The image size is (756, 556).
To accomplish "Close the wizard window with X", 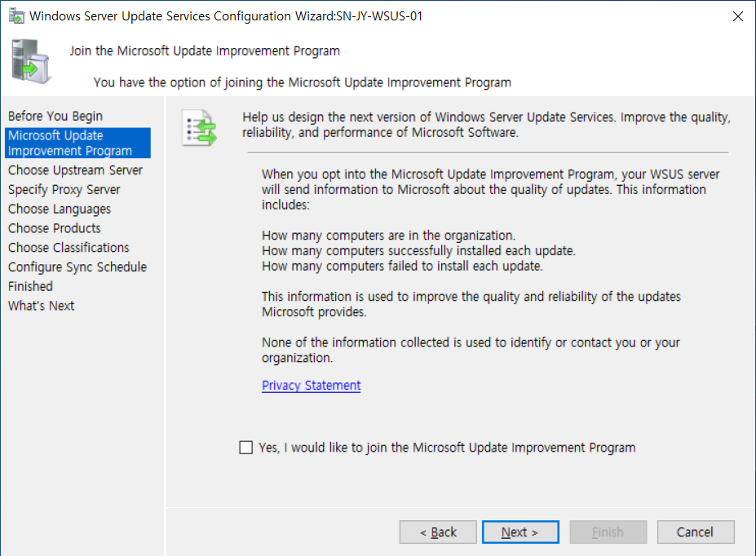I will [738, 16].
